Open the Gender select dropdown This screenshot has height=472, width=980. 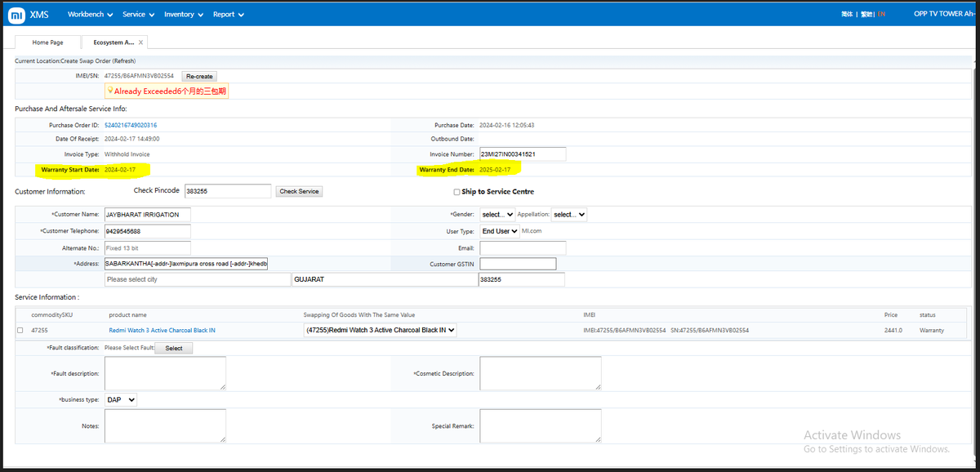[497, 214]
